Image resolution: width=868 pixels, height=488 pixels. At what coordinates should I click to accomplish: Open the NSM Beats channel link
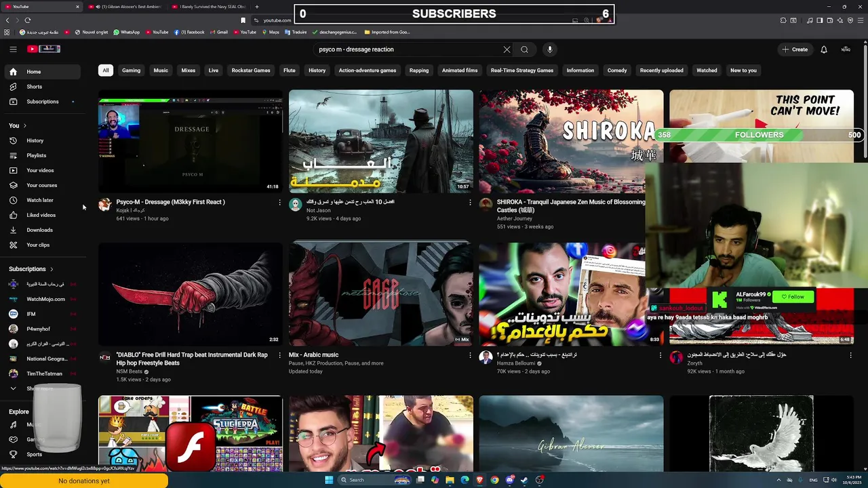pos(129,371)
